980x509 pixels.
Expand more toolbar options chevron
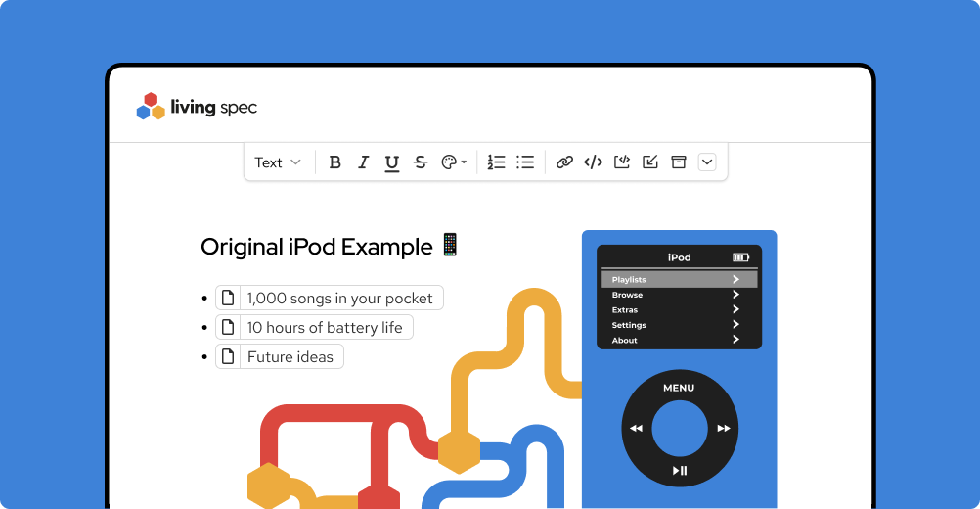(x=707, y=162)
